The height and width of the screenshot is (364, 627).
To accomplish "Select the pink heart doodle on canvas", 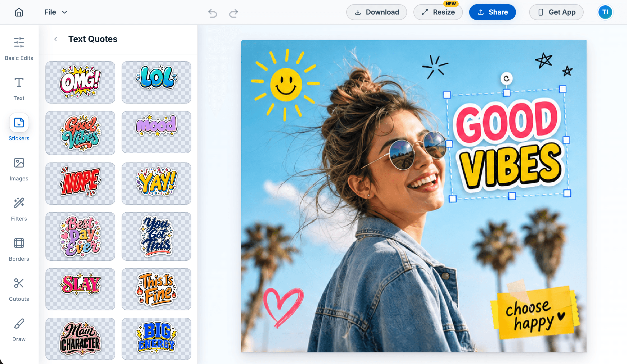I will click(x=283, y=308).
